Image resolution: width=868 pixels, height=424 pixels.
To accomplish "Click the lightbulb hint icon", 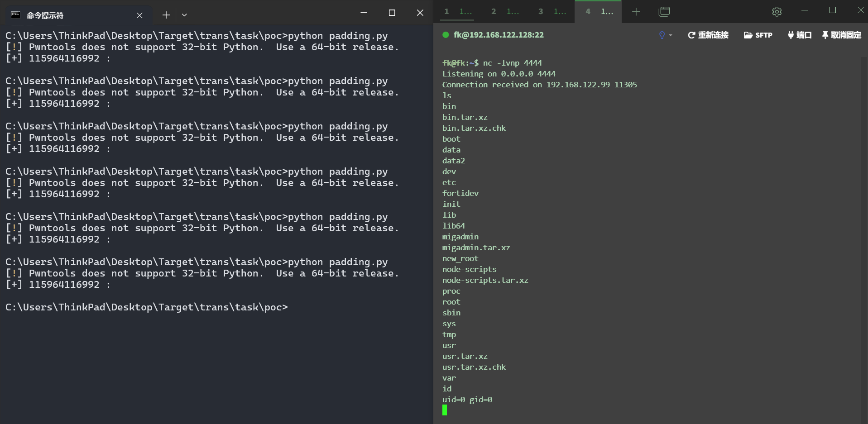I will [x=662, y=35].
